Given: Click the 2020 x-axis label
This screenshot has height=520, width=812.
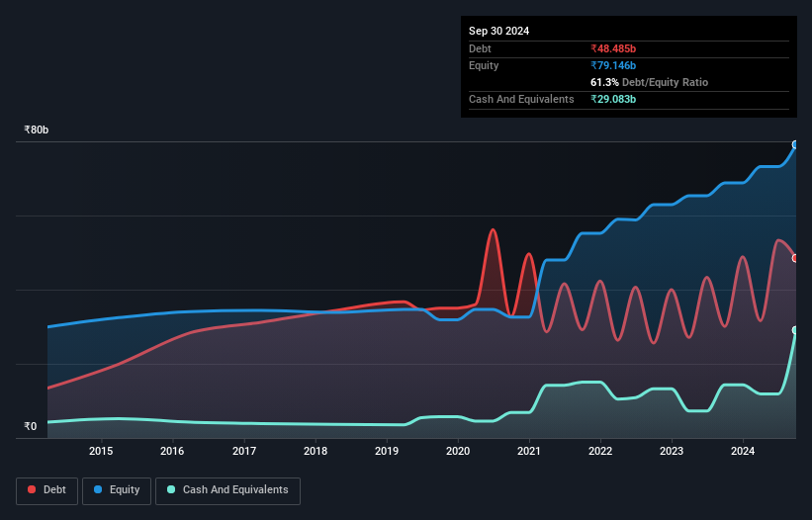Looking at the screenshot, I should coord(458,451).
